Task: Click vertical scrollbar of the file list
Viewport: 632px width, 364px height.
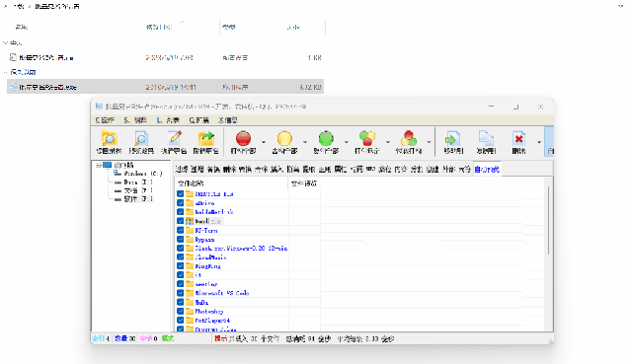Action: click(x=548, y=220)
